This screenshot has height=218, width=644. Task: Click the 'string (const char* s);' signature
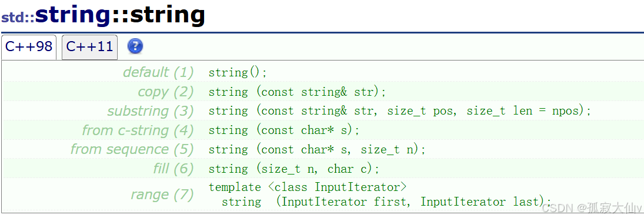point(284,130)
